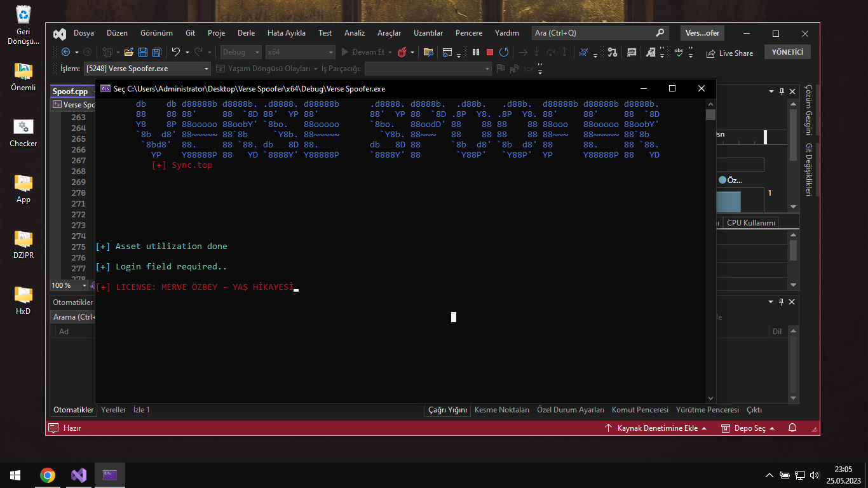Click the Arama field in Otomatikler panel
Image resolution: width=868 pixels, height=488 pixels.
click(73, 317)
